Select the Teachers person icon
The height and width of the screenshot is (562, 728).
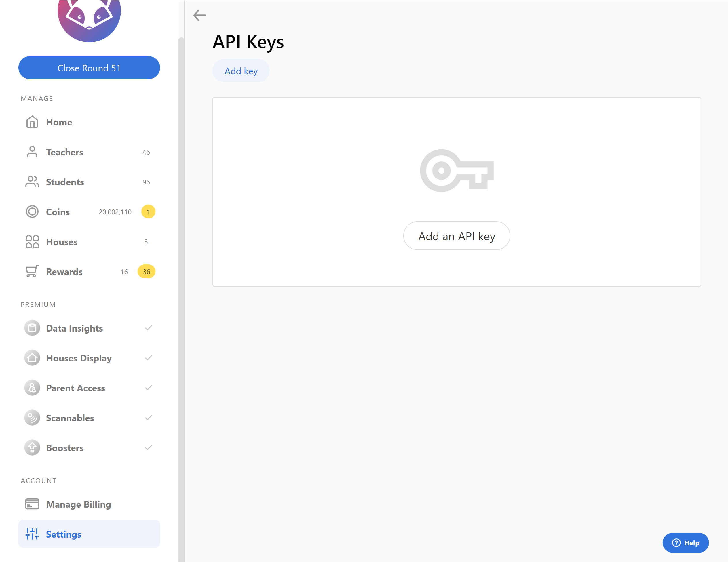coord(32,152)
